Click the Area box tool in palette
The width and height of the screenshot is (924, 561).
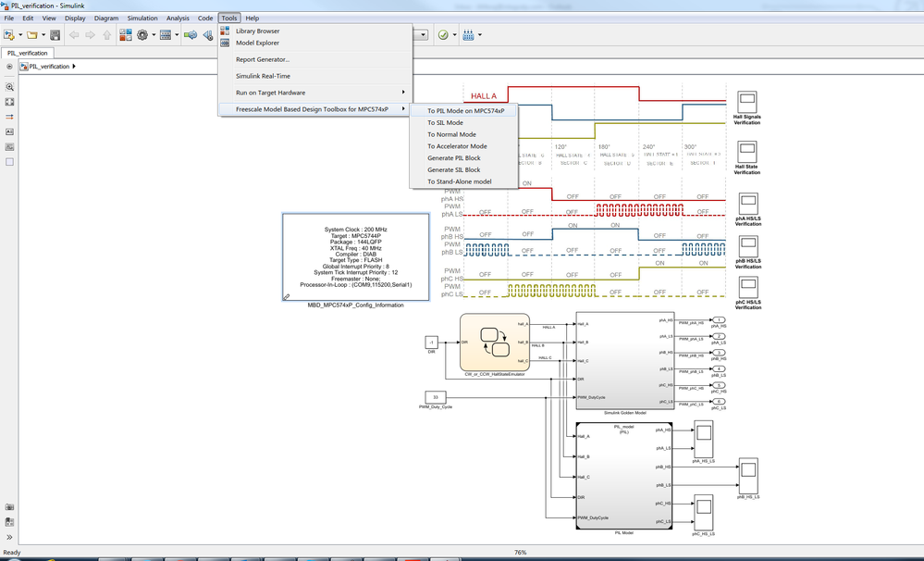pyautogui.click(x=9, y=162)
